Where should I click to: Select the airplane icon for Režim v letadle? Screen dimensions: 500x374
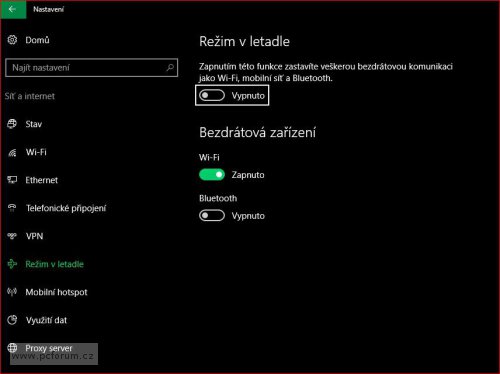12,264
